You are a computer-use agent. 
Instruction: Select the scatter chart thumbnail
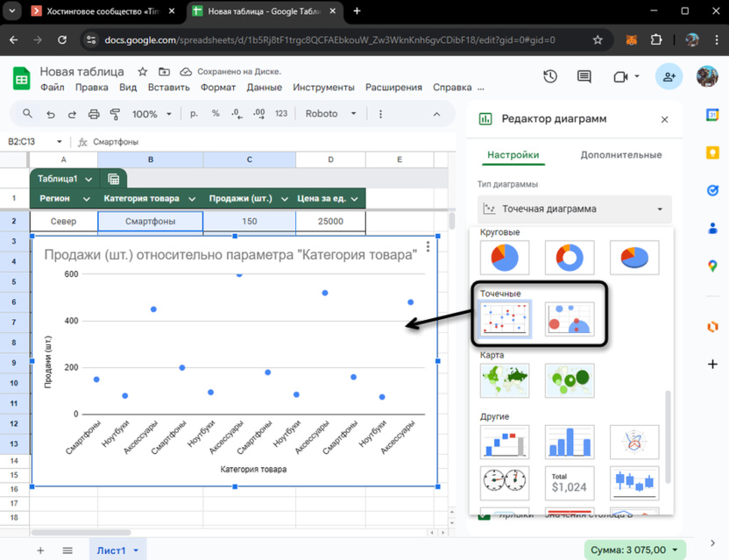coord(505,320)
